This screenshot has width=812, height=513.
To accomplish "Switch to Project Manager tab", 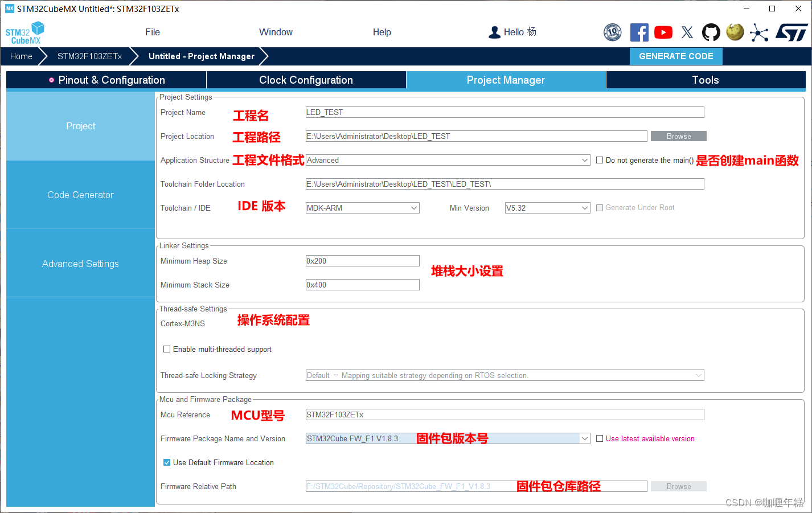I will point(506,80).
